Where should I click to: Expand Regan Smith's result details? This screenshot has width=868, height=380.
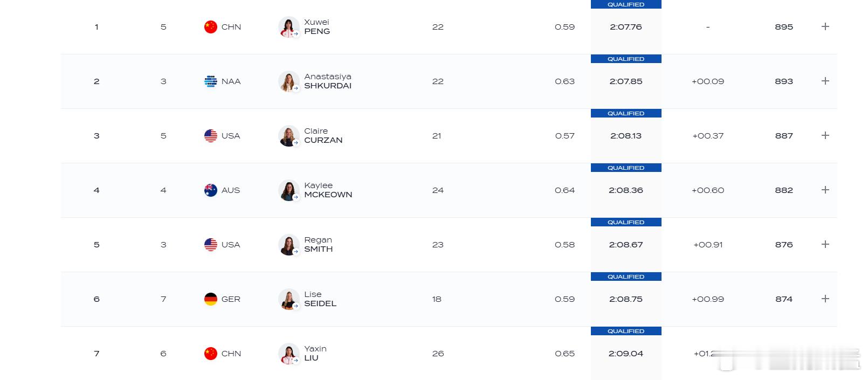(x=825, y=244)
